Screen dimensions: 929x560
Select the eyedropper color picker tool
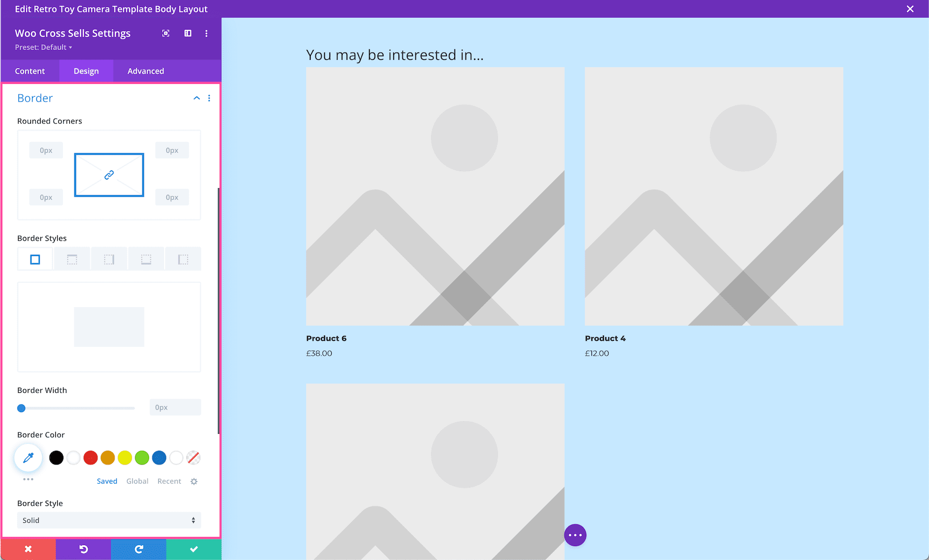click(x=28, y=458)
